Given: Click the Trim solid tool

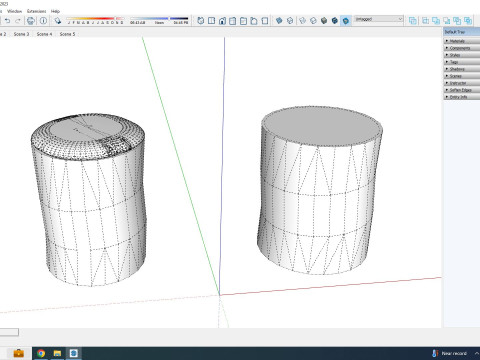Looking at the screenshot, I should point(457,21).
